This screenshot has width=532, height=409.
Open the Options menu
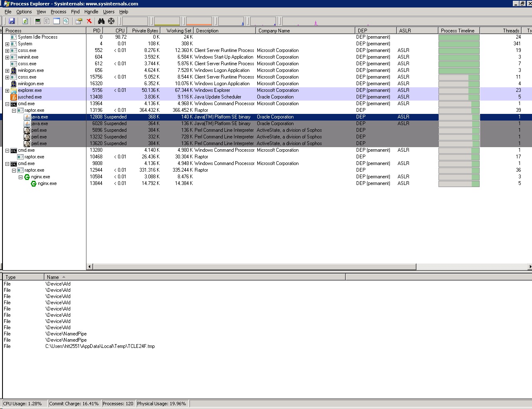coord(24,12)
